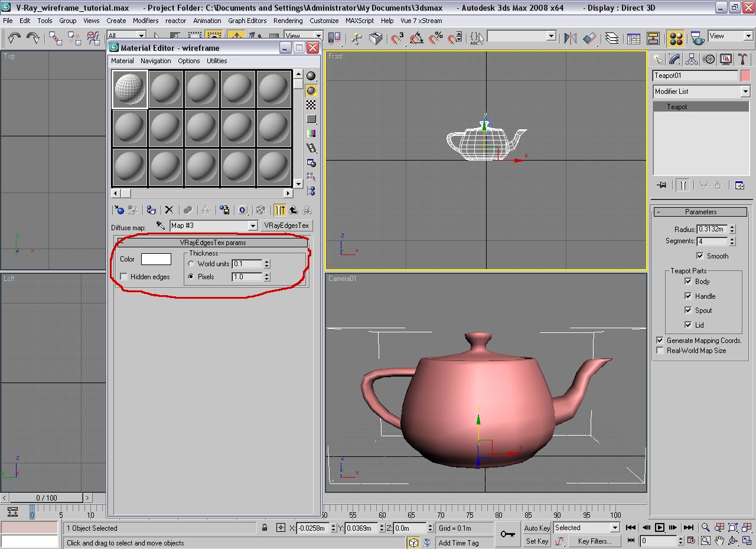Click the Mirror tool icon on the main toolbar

click(x=570, y=38)
